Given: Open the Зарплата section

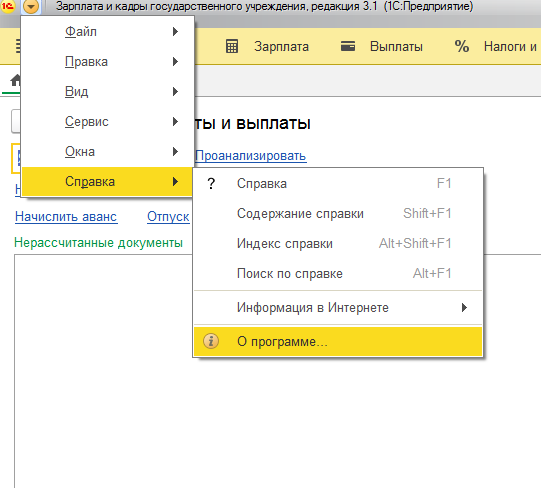Looking at the screenshot, I should pos(281,47).
